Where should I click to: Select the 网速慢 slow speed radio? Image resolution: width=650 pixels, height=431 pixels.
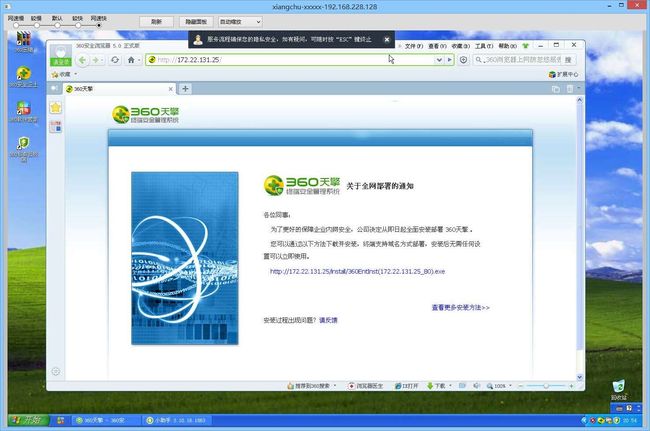click(x=16, y=25)
